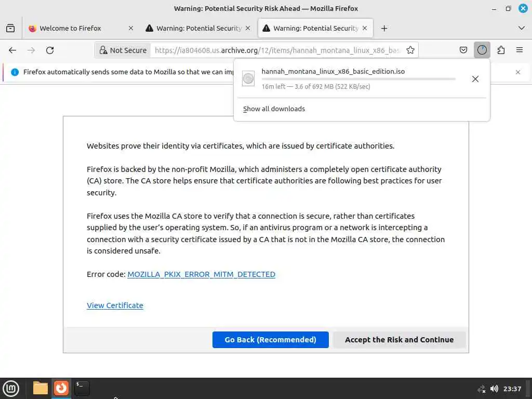Image resolution: width=532 pixels, height=399 pixels.
Task: Click the Firefox taskbar icon
Action: pos(61,388)
